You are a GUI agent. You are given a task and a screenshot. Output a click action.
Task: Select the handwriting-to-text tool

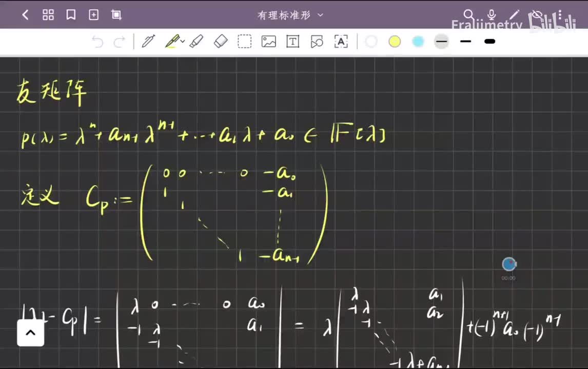click(x=341, y=41)
